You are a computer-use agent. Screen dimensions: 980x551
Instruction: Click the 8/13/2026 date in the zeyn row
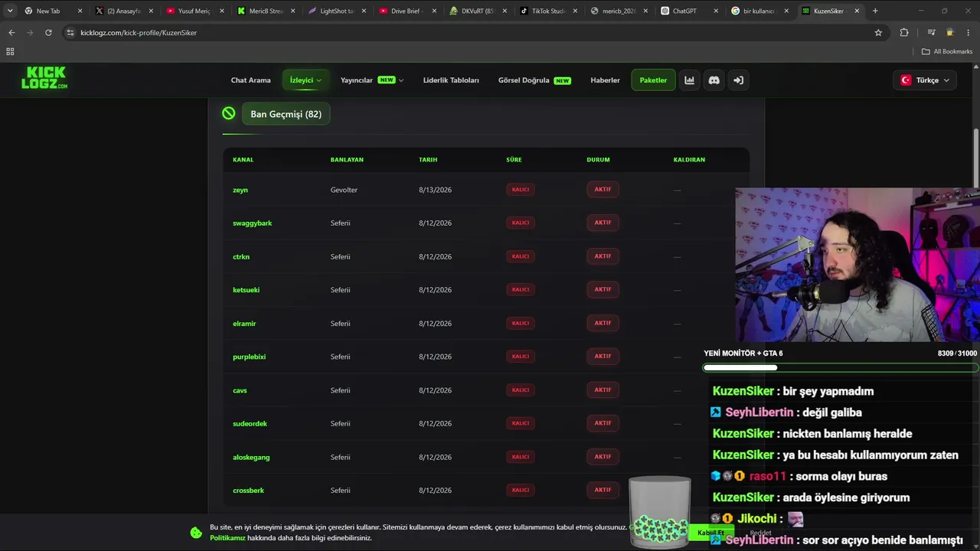coord(435,190)
